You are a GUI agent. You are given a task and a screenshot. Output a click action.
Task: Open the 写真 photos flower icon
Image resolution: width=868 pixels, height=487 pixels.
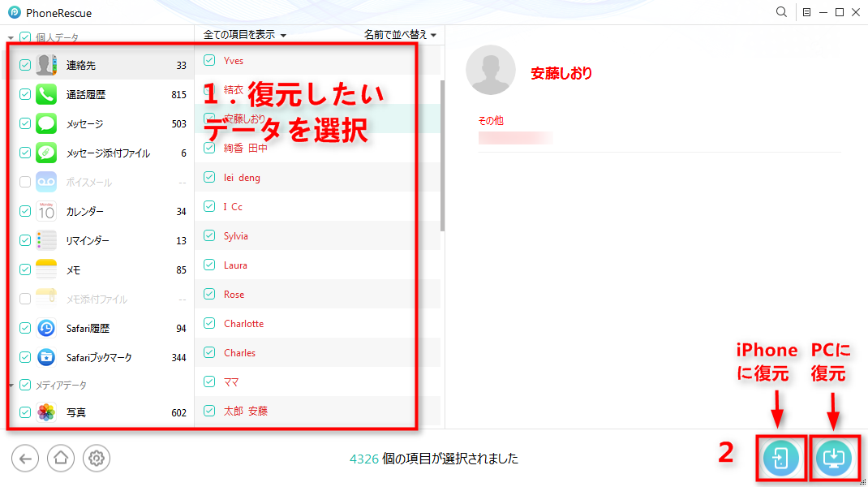[x=46, y=412]
